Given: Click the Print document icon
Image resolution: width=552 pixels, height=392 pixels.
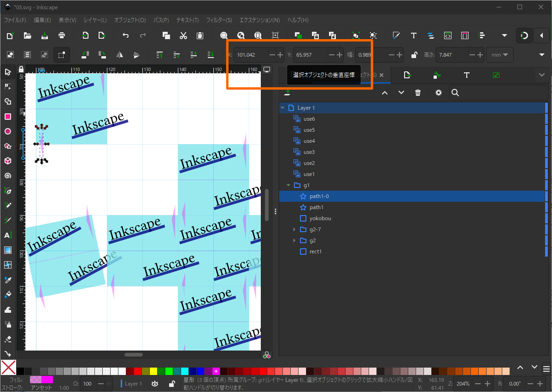Looking at the screenshot, I should point(62,35).
